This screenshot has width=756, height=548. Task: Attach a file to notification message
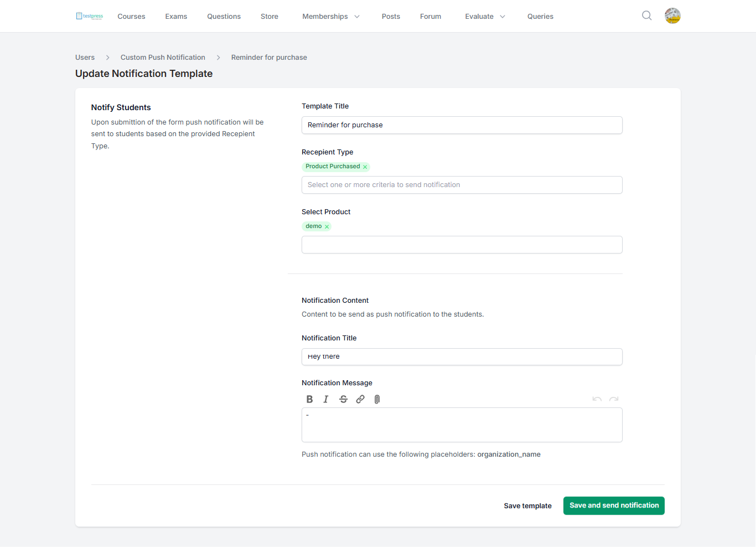click(x=377, y=399)
